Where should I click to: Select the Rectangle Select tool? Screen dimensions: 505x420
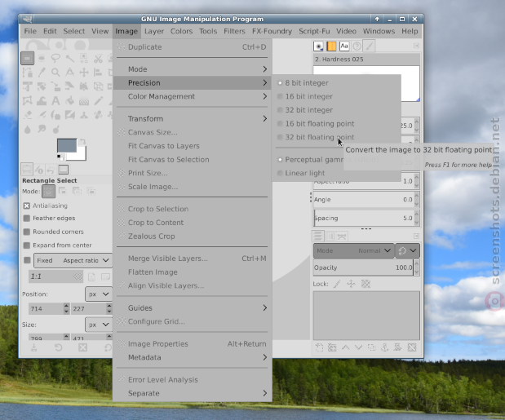click(28, 59)
